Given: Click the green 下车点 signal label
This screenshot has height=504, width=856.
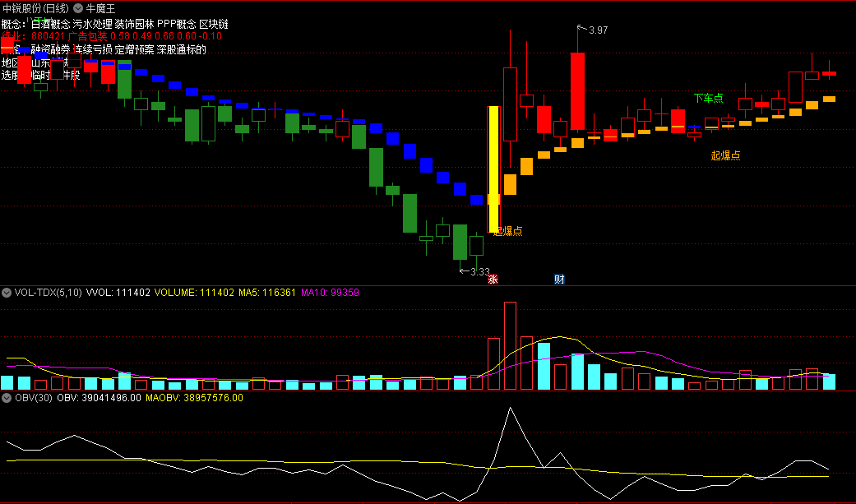Looking at the screenshot, I should (709, 98).
